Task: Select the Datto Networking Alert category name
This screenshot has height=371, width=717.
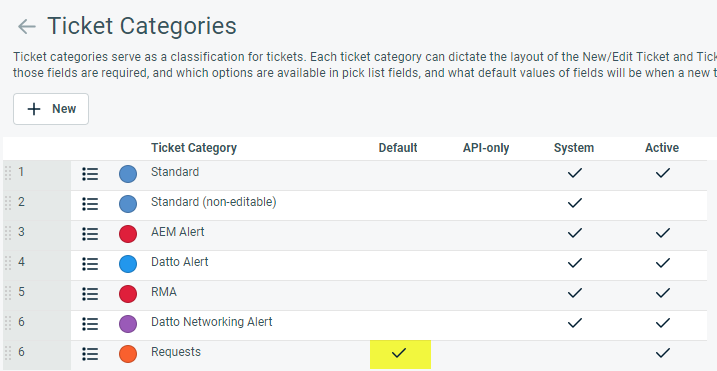Action: 212,322
